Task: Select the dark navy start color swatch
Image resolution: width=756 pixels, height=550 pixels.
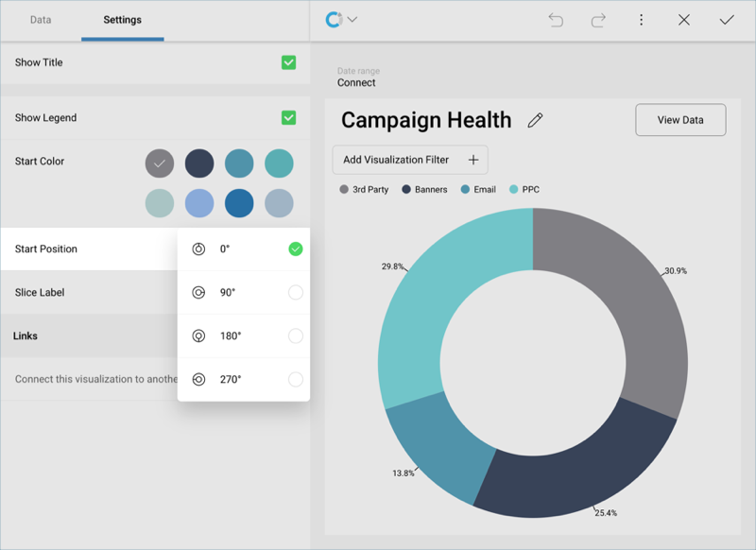Action: (199, 163)
